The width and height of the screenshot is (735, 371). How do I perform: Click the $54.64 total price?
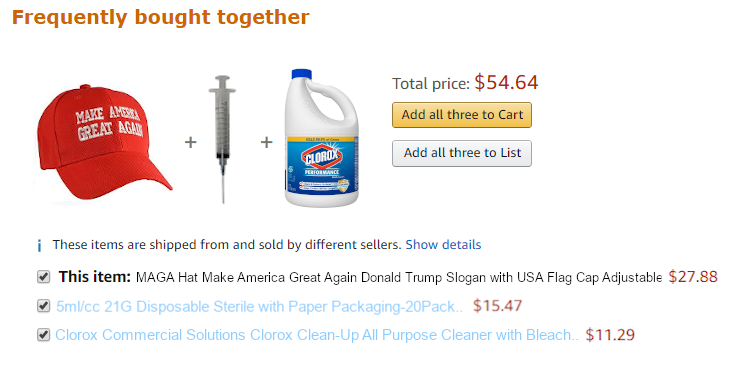pyautogui.click(x=506, y=83)
